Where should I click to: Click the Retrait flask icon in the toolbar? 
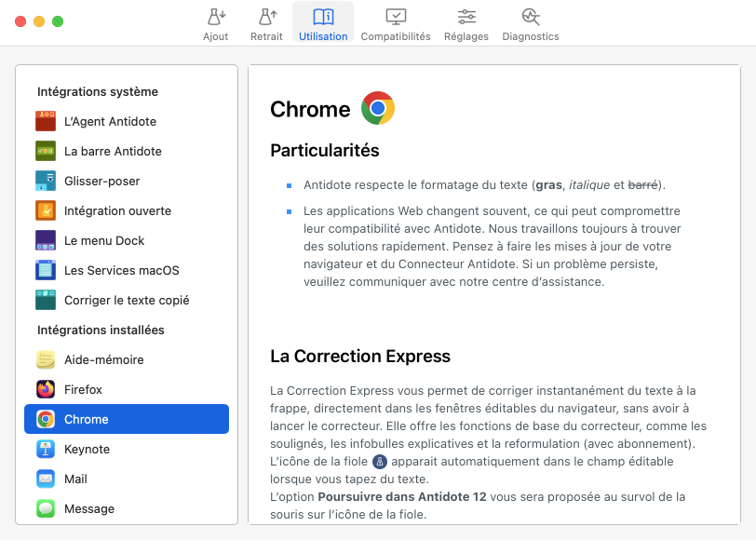266,18
